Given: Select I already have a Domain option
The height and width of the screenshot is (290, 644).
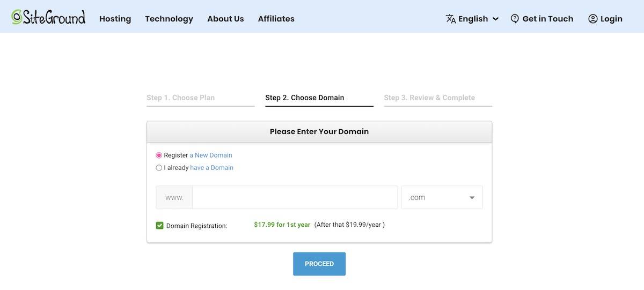Looking at the screenshot, I should click(x=159, y=168).
